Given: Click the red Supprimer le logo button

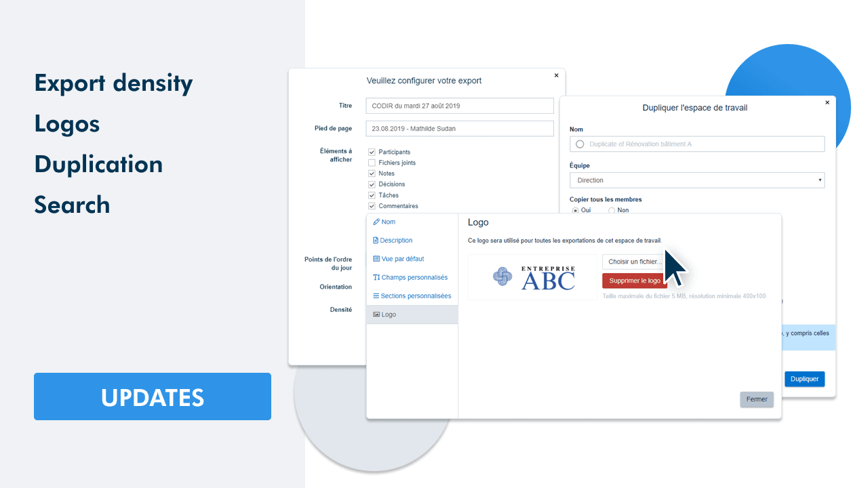Looking at the screenshot, I should 635,281.
